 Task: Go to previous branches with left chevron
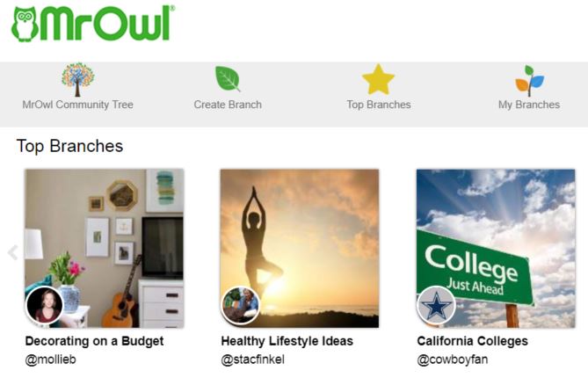tap(13, 252)
